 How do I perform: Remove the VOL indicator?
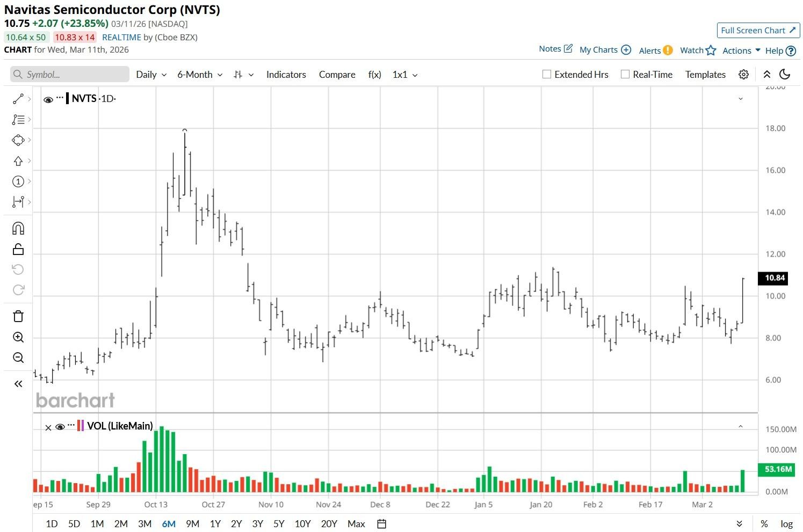pos(48,427)
